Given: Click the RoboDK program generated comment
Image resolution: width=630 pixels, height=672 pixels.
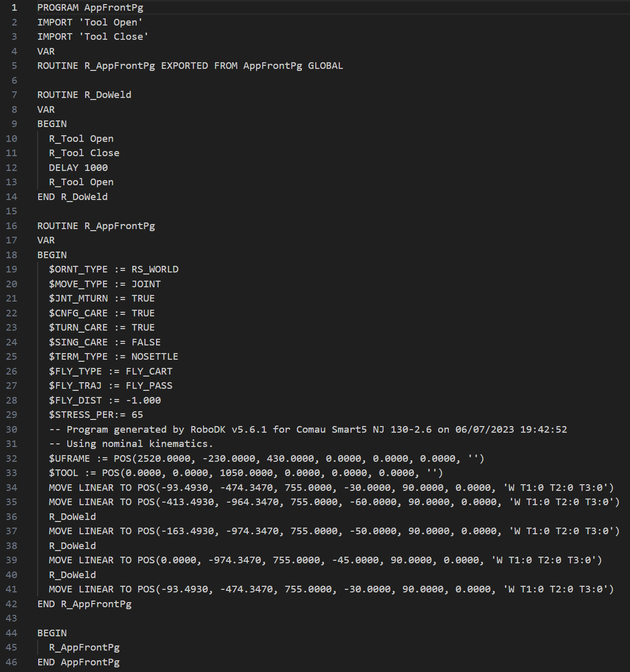Looking at the screenshot, I should click(x=308, y=430).
